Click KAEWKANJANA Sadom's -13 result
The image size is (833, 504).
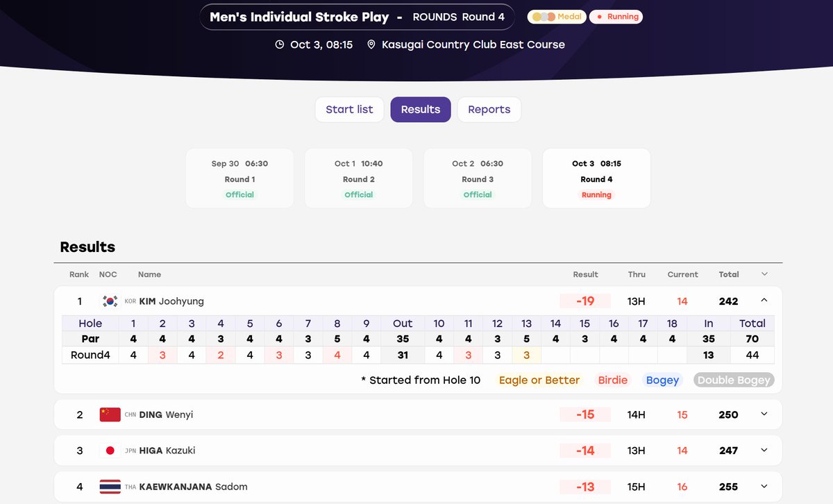(x=585, y=487)
